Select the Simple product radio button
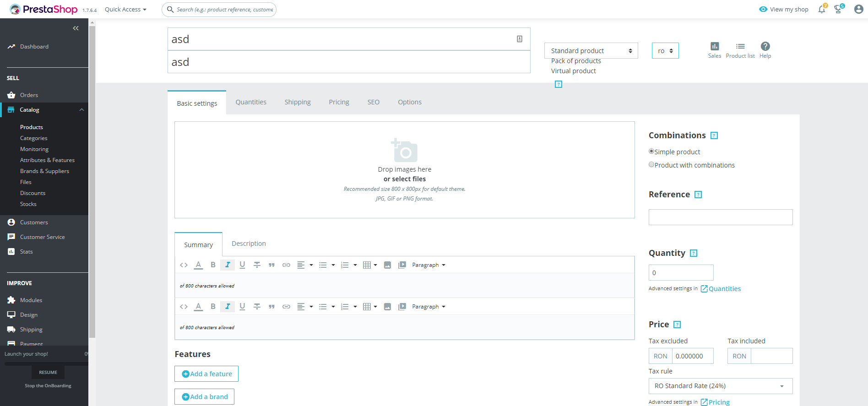This screenshot has height=406, width=868. point(651,151)
